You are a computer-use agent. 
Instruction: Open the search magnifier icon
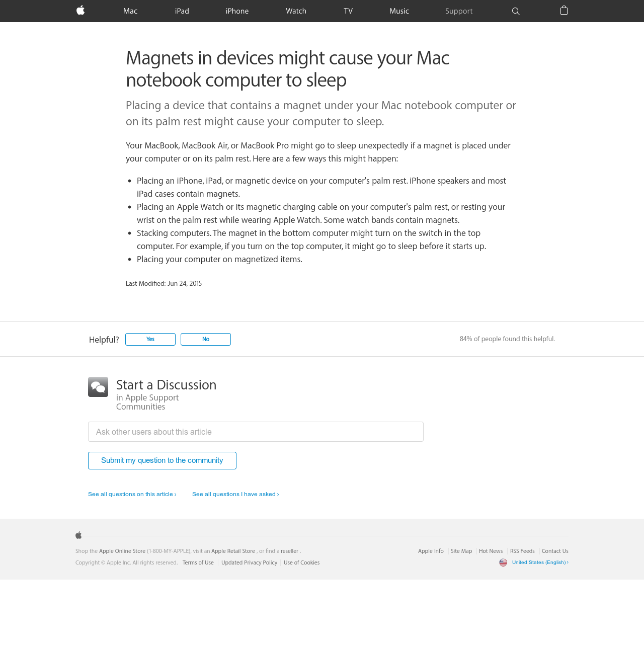coord(516,11)
